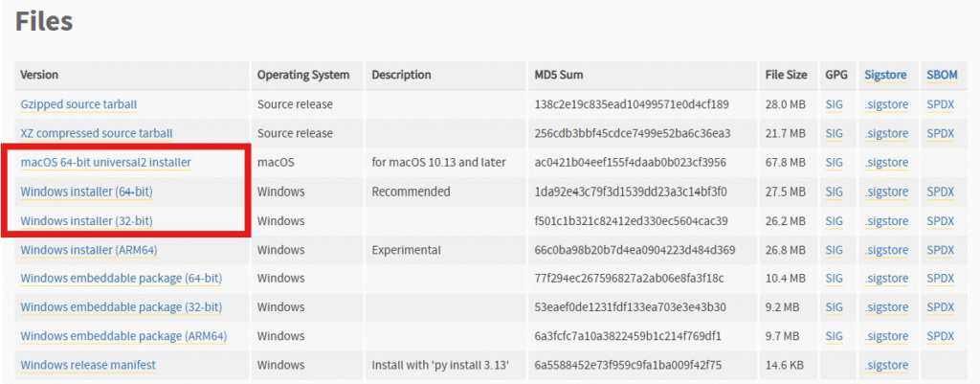Open SIG link for macOS installer row
The height and width of the screenshot is (384, 980).
click(834, 163)
